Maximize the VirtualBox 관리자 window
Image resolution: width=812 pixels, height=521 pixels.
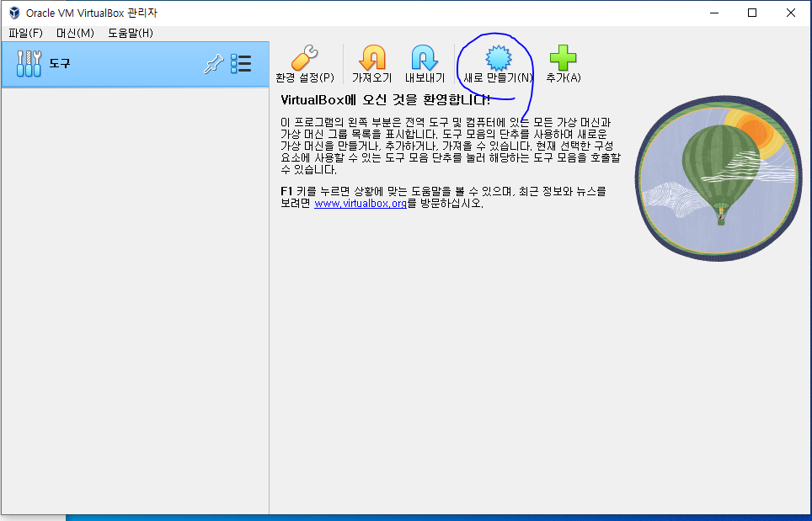(752, 13)
